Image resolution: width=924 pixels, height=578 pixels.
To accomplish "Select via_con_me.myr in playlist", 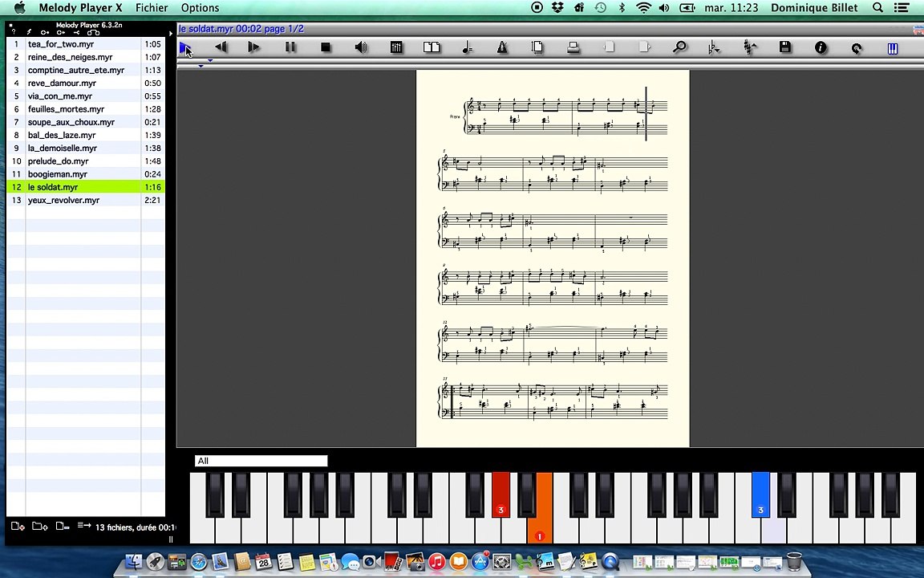I will (86, 96).
